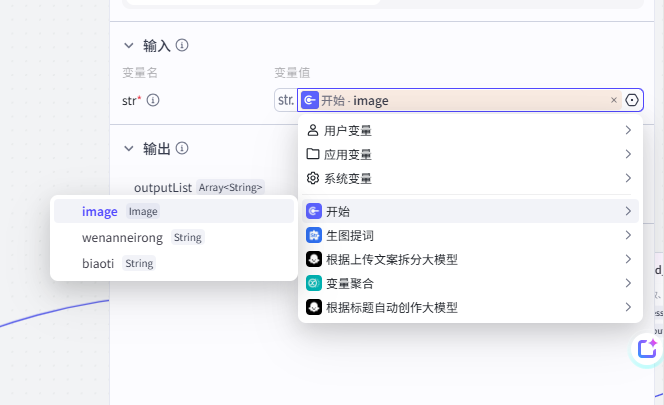
Task: Click the help icon next to 输入
Action: click(183, 45)
